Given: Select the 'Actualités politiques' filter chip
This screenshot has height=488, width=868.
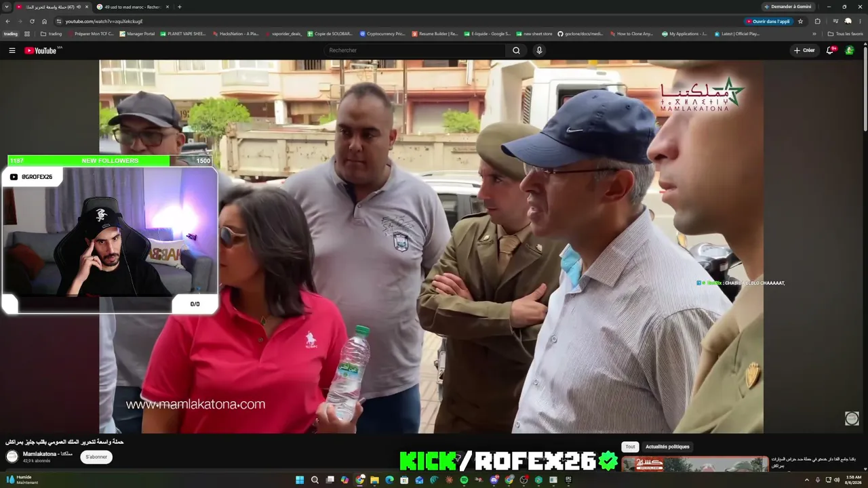Looking at the screenshot, I should coord(667,447).
